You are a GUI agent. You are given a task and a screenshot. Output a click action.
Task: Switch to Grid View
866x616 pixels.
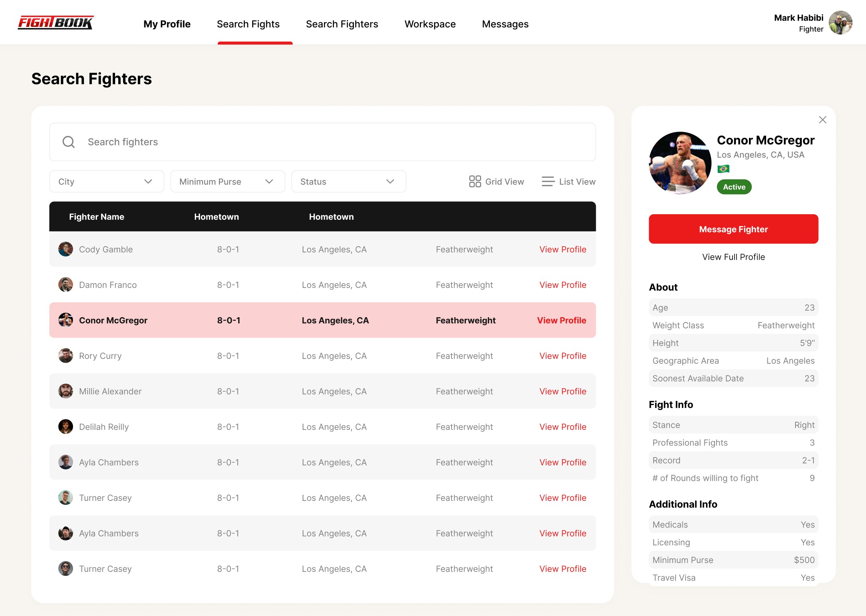(x=496, y=182)
